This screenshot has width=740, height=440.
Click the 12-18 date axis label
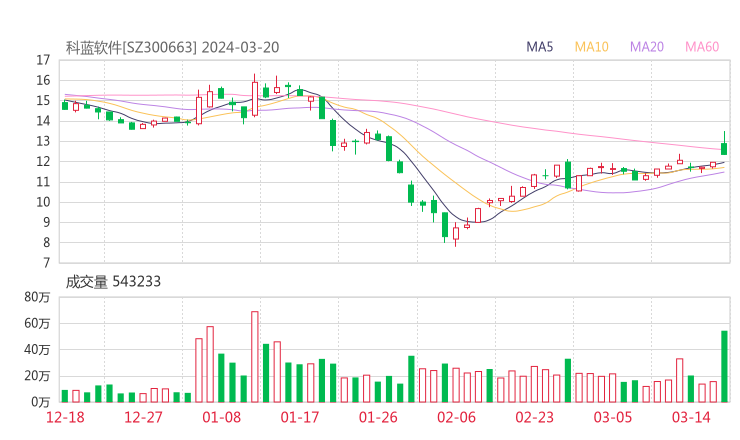tap(65, 417)
